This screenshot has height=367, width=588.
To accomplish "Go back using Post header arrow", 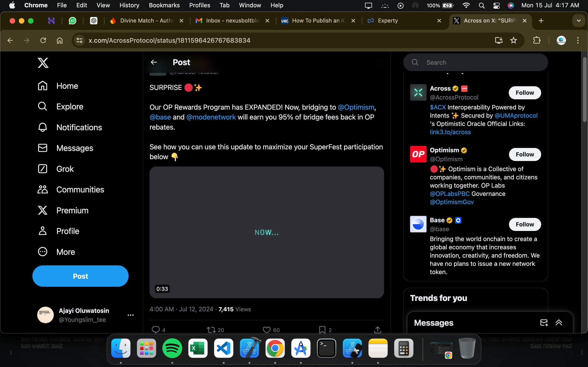I will tap(154, 62).
